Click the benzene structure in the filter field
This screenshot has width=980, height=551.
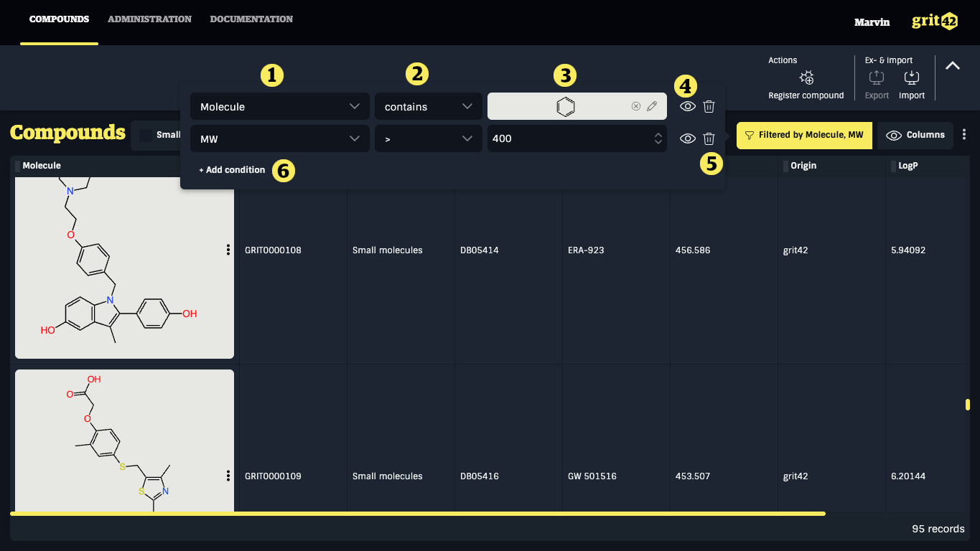[x=566, y=106]
